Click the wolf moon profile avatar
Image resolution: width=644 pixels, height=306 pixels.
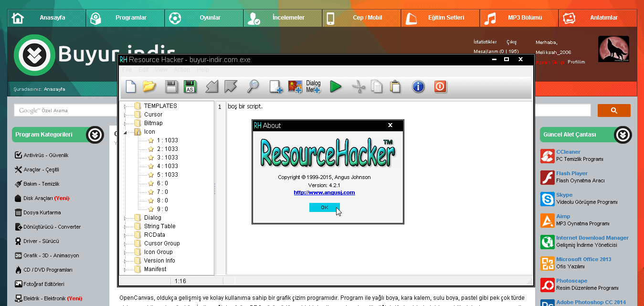pyautogui.click(x=613, y=49)
